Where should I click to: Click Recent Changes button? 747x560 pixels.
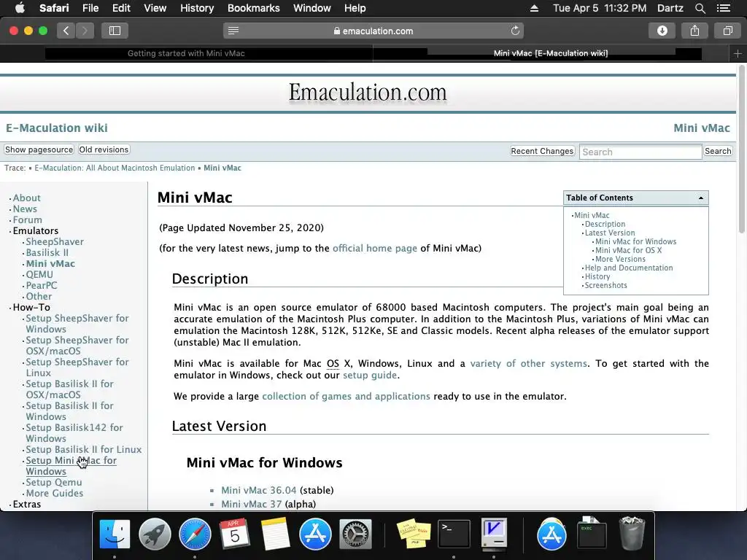[x=542, y=151]
